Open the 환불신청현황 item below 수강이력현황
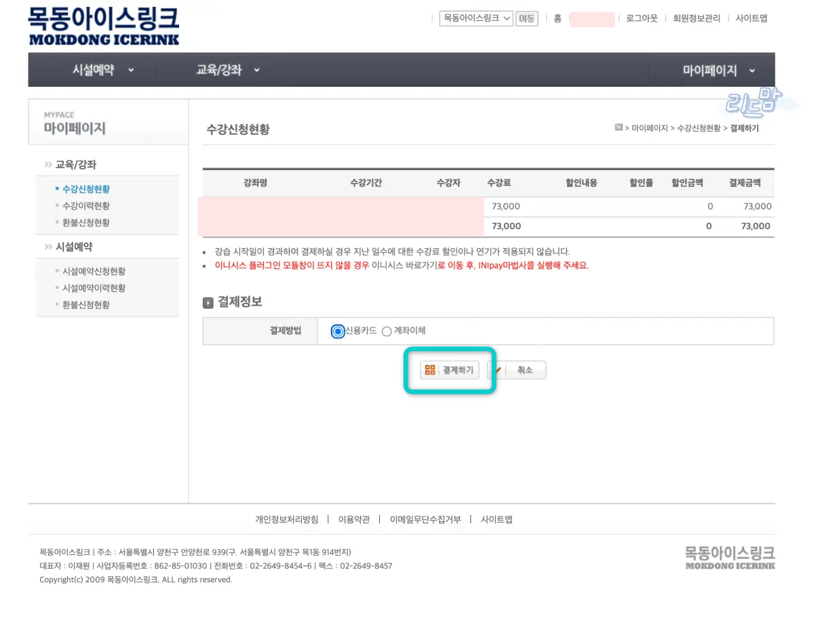This screenshot has height=644, width=814. tap(86, 222)
